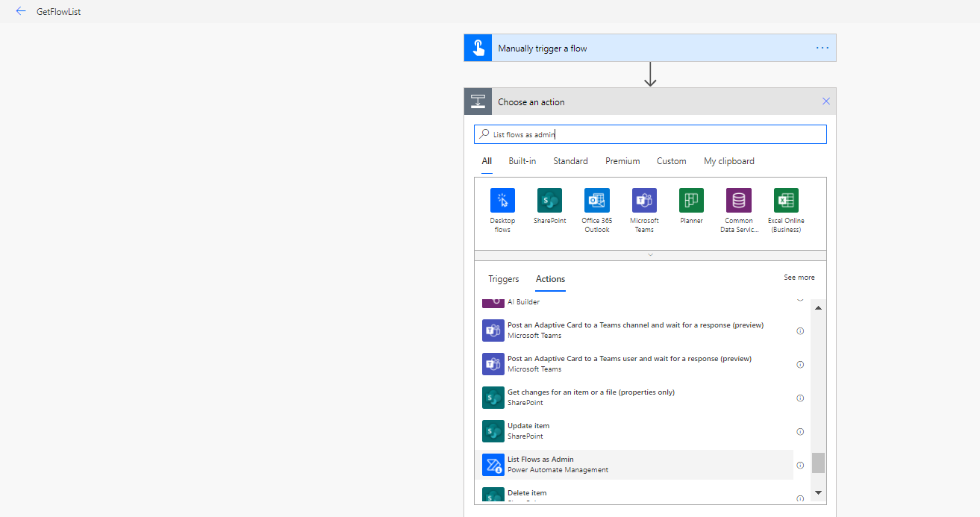Image resolution: width=980 pixels, height=517 pixels.
Task: Open the trigger's ellipsis options menu
Action: pyautogui.click(x=823, y=48)
